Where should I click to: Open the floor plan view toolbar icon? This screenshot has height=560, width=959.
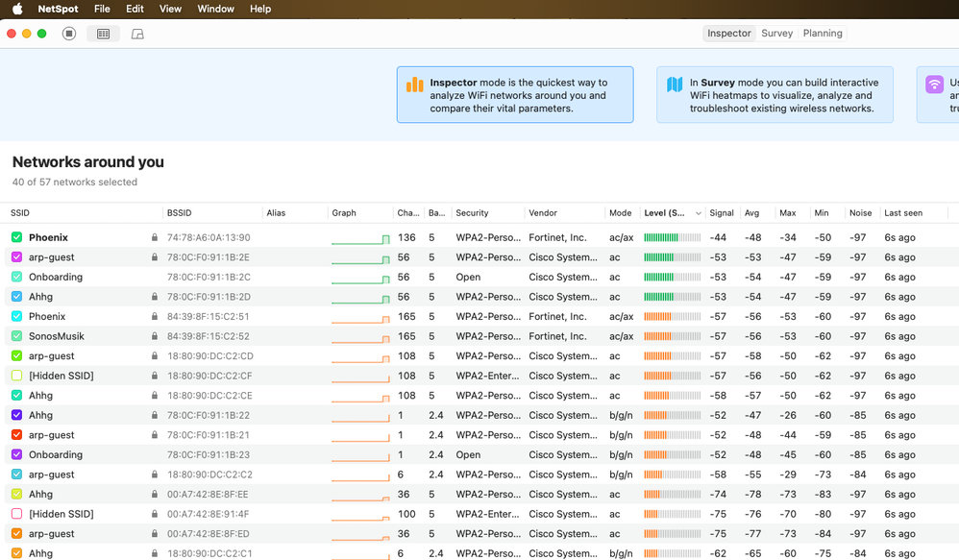coord(137,34)
